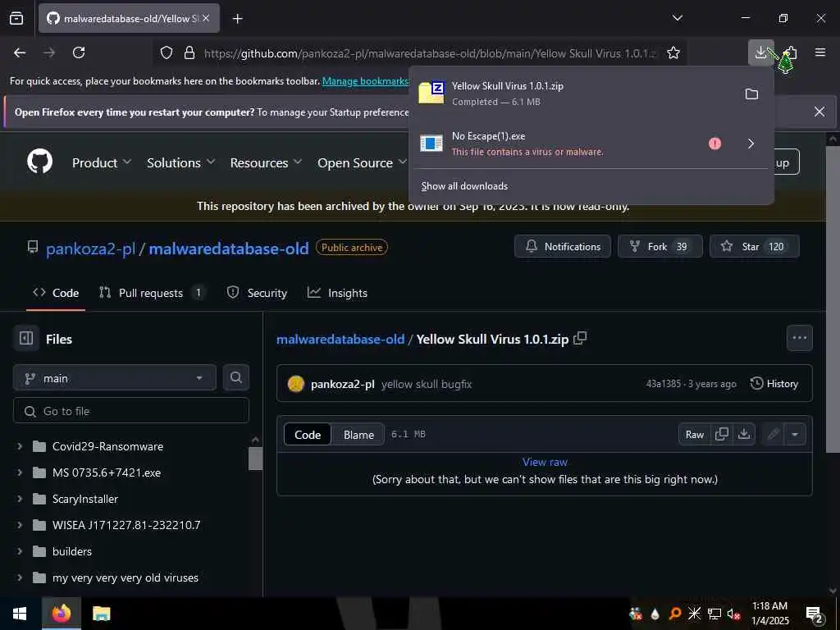Open the builders folder
This screenshot has width=840, height=630.
tap(72, 551)
